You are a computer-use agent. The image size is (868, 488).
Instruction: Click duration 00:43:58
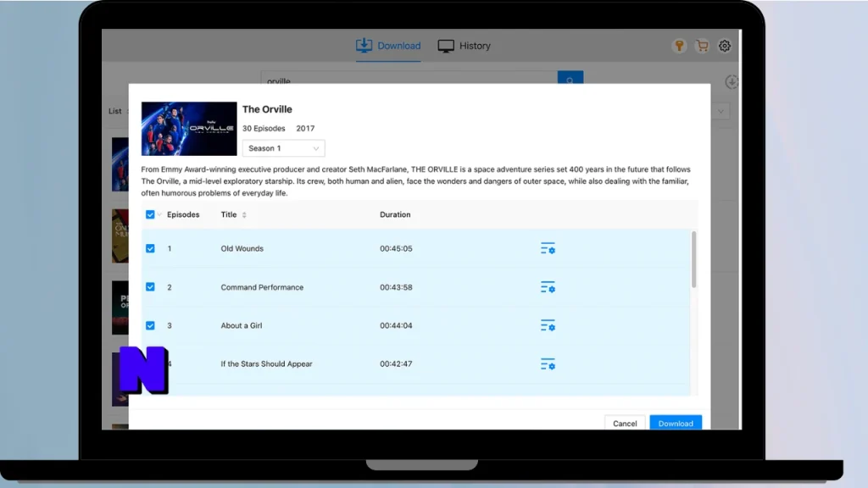[396, 287]
